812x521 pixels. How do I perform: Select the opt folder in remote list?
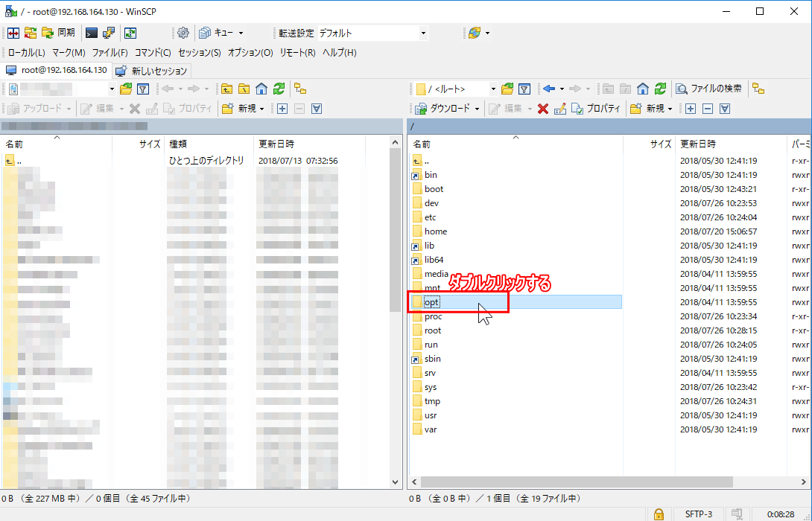click(x=516, y=302)
